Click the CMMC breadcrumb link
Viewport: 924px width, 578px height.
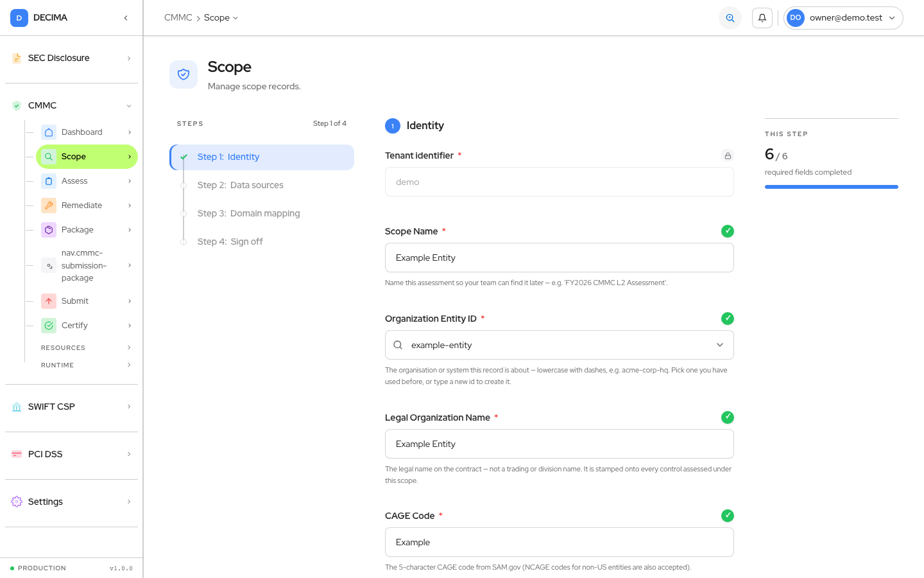[178, 18]
